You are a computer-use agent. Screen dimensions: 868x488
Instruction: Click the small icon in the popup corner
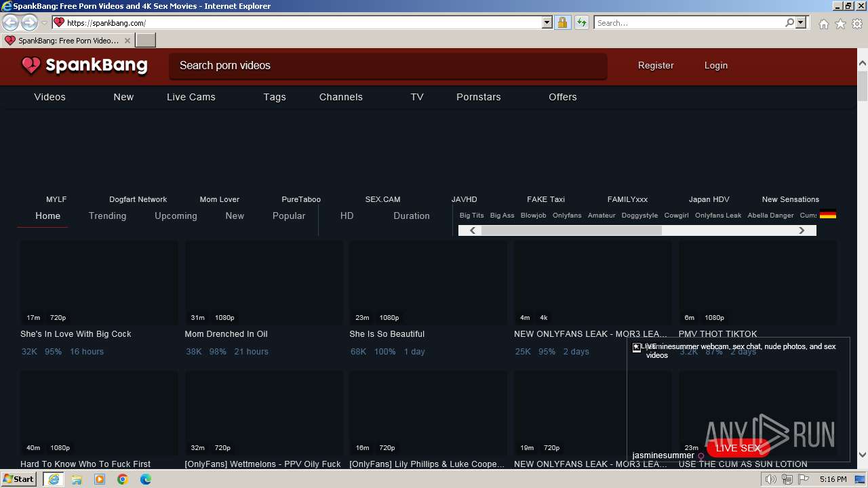click(637, 348)
